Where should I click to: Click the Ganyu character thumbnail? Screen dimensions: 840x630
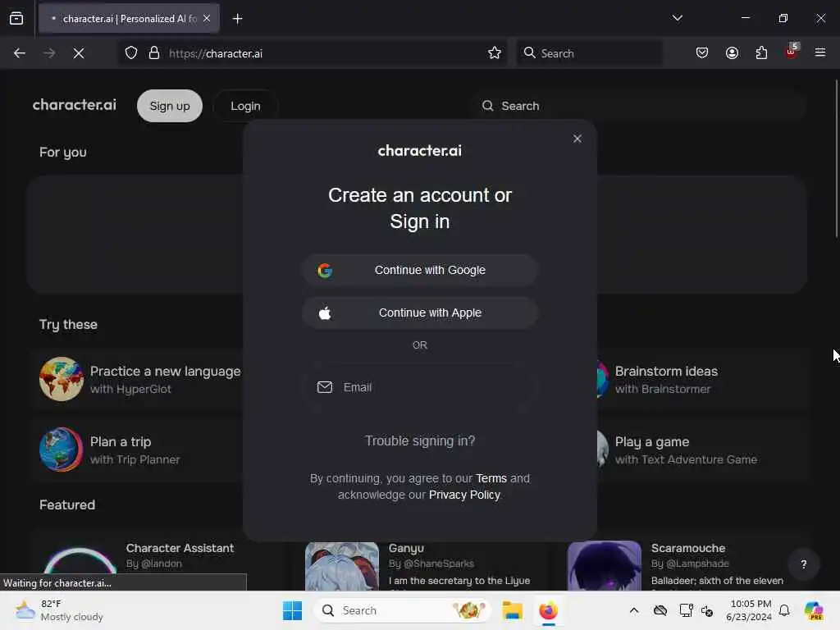[x=342, y=566]
